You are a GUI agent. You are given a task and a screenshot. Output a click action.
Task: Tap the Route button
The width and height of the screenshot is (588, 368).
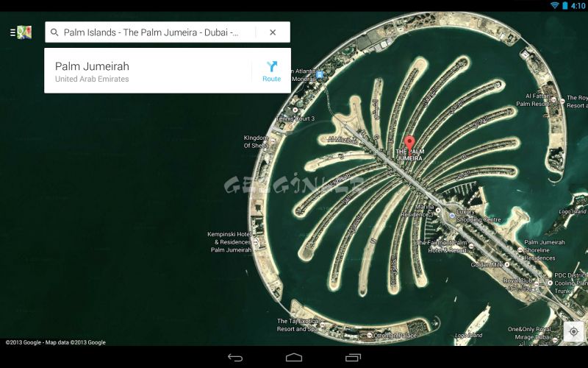point(271,71)
